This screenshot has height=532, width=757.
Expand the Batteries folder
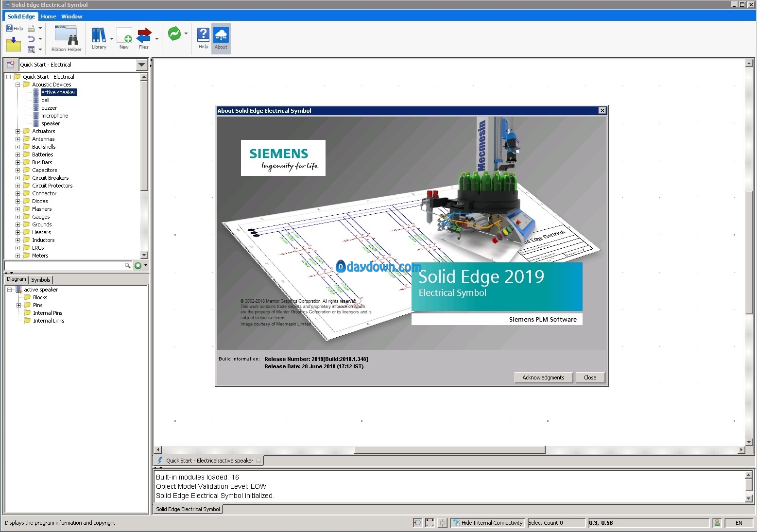(18, 154)
